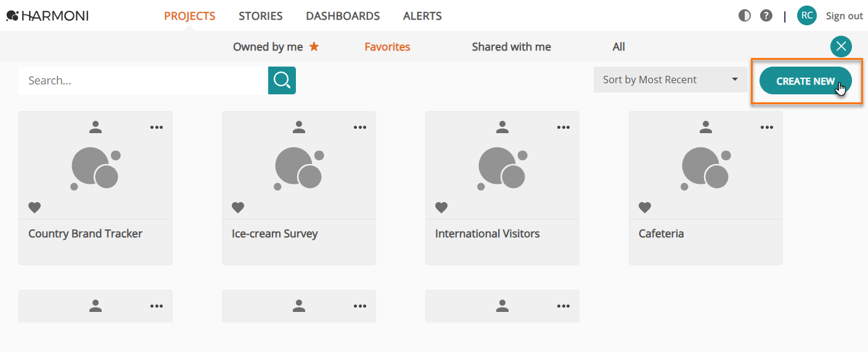Open more options on Country Brand Tracker
Viewport: 868px width, 352px height.
click(157, 127)
